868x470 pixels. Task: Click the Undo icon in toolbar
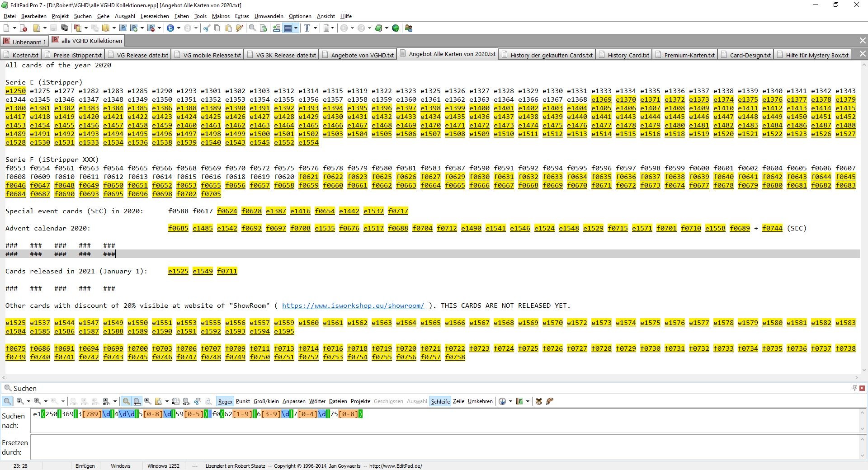tap(170, 28)
